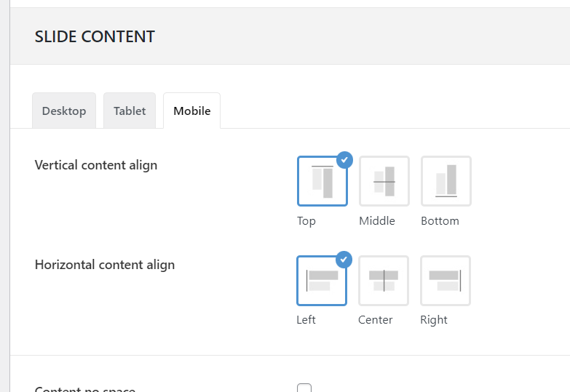Click the "Center" text label
Viewport: 570px width, 392px height.
tap(376, 320)
